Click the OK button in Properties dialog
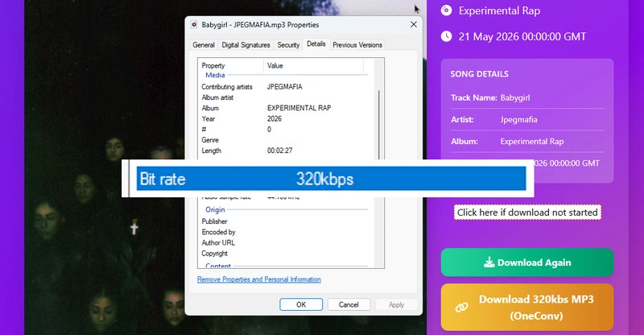644x335 pixels. [x=301, y=304]
